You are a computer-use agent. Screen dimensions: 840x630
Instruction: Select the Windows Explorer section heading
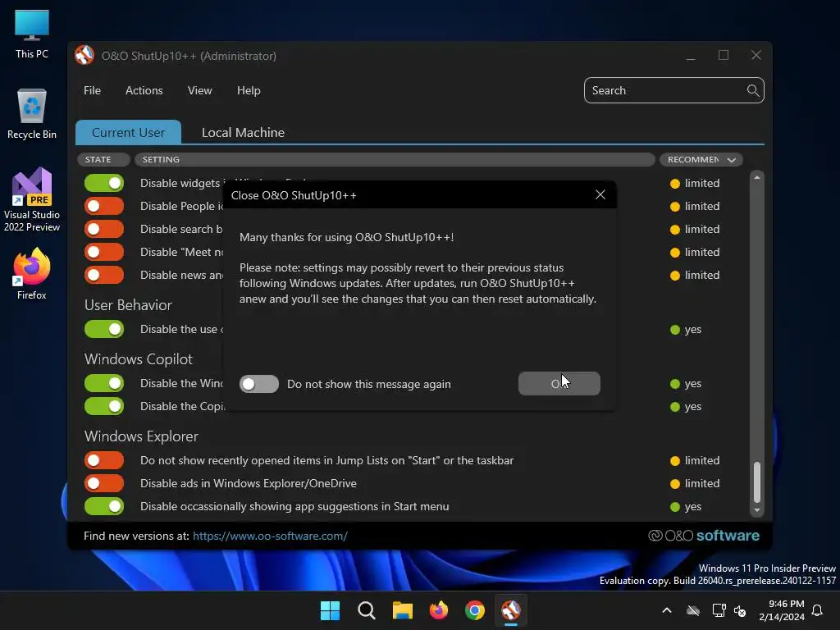[141, 436]
